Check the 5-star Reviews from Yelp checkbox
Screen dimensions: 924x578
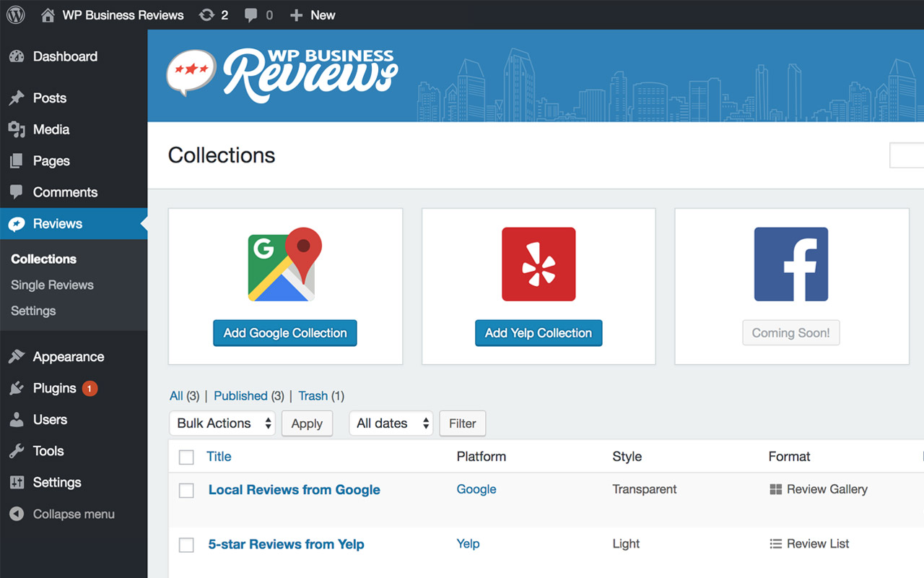point(186,545)
